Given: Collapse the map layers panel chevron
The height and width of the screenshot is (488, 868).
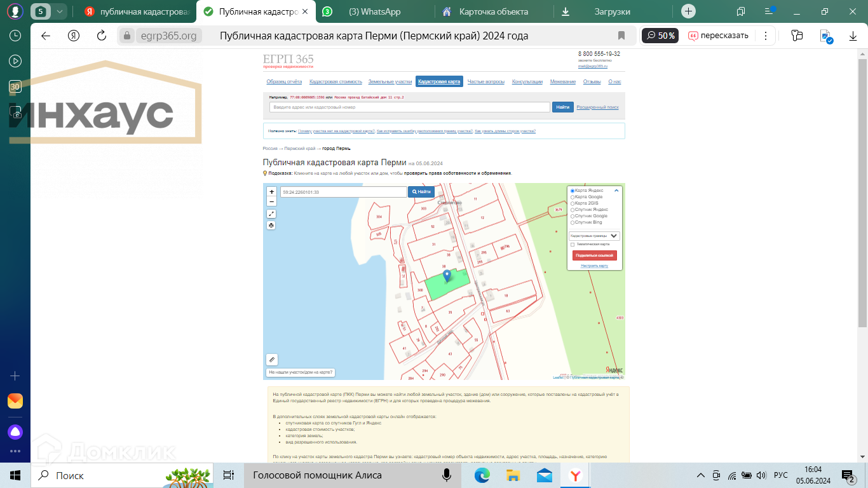Looking at the screenshot, I should click(616, 191).
